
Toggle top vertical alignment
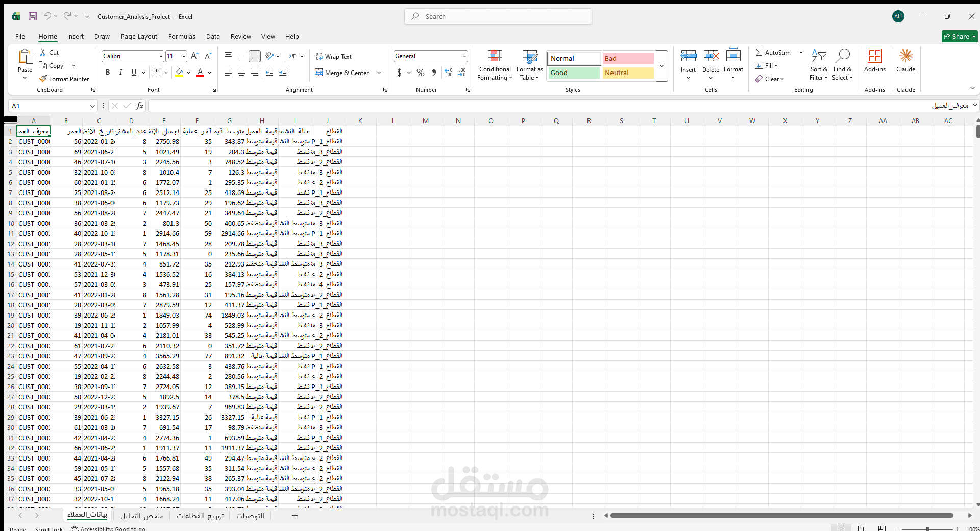(x=228, y=56)
